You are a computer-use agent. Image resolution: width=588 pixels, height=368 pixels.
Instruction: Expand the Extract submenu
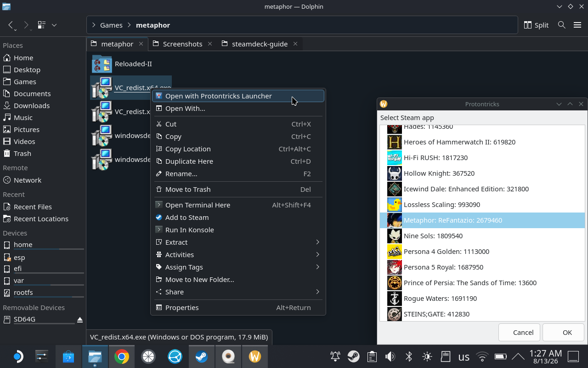click(238, 242)
